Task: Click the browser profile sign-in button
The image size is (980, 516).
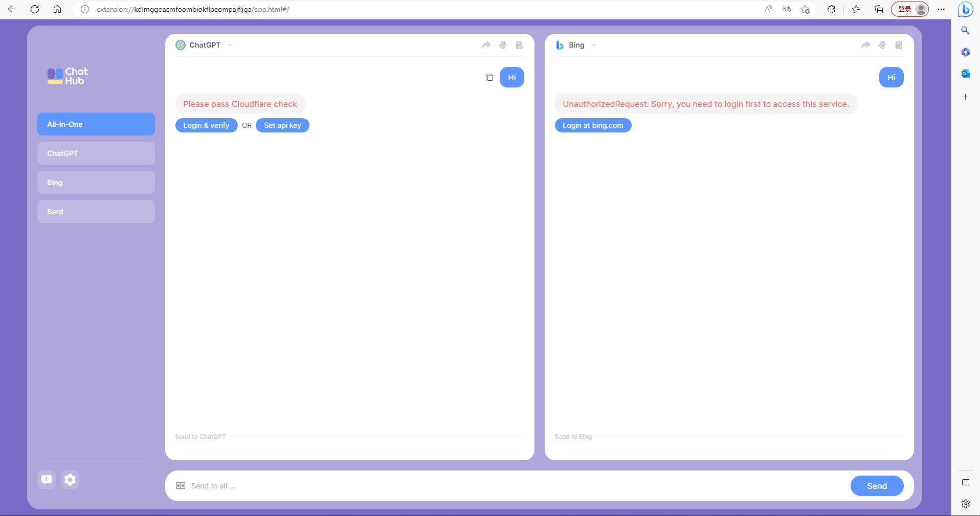Action: point(910,9)
